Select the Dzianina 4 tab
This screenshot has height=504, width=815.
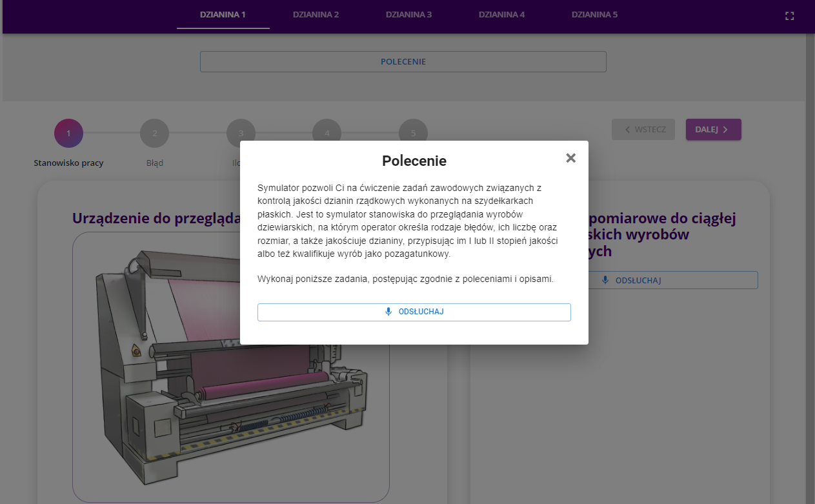(x=501, y=15)
